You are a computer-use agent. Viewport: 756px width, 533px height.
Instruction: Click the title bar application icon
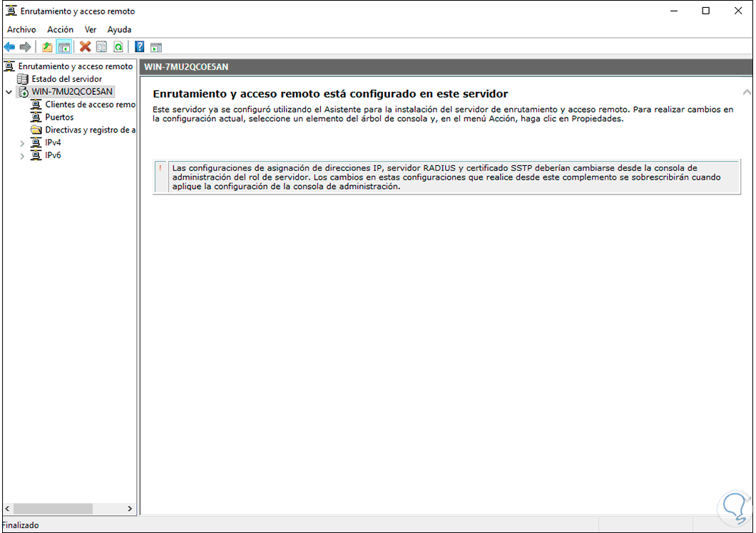point(11,11)
